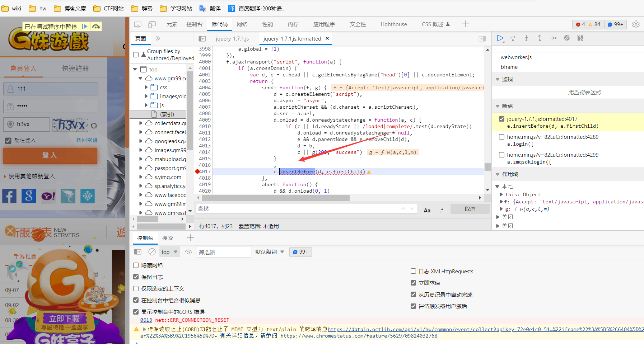Uncheck the 保留日志 option
This screenshot has width=644, height=344.
[136, 277]
